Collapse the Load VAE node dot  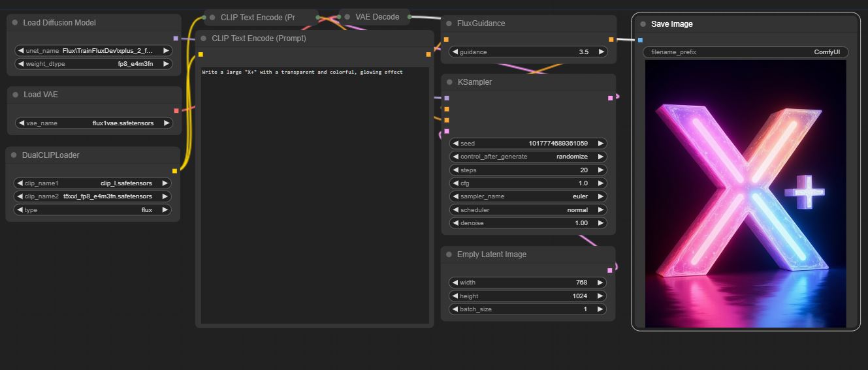(x=15, y=95)
